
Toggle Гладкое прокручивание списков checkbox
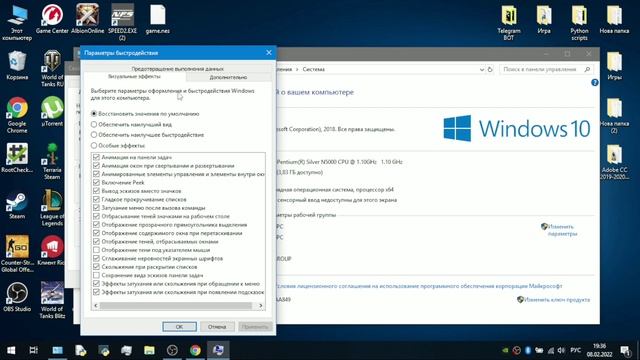(96, 199)
